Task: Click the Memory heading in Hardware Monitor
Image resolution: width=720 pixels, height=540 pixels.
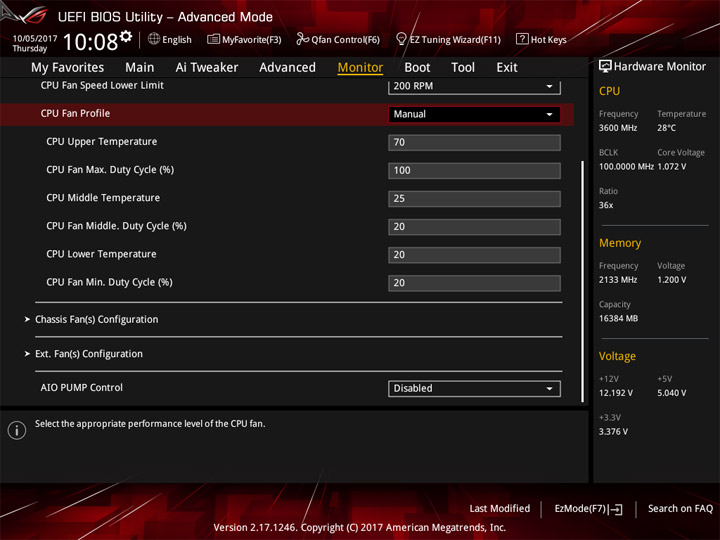Action: [620, 243]
